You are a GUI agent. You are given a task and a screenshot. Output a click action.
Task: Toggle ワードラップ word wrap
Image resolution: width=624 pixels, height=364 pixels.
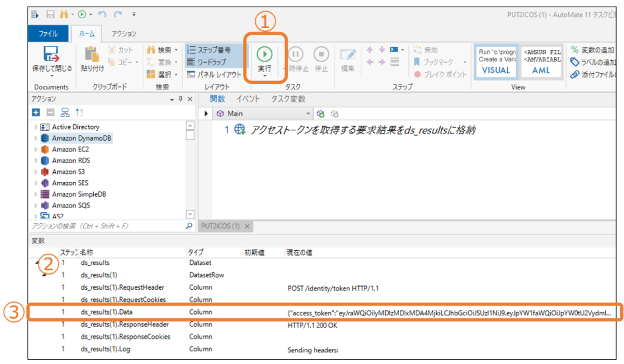point(207,62)
